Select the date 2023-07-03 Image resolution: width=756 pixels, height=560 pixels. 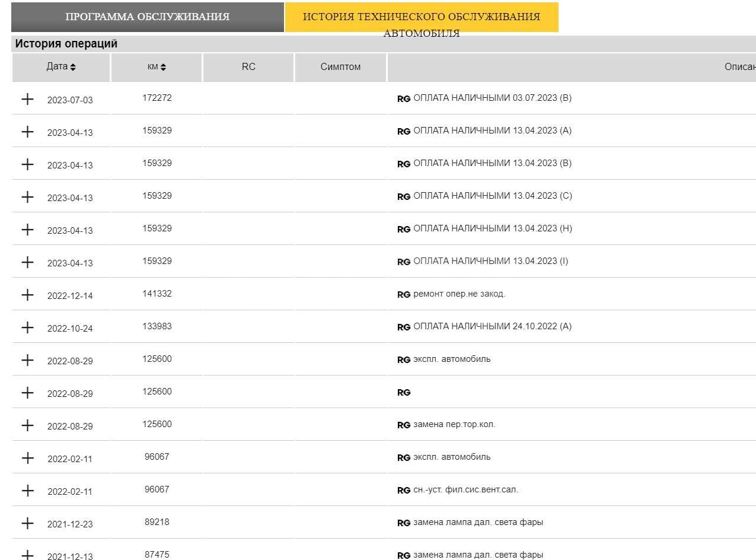[70, 100]
